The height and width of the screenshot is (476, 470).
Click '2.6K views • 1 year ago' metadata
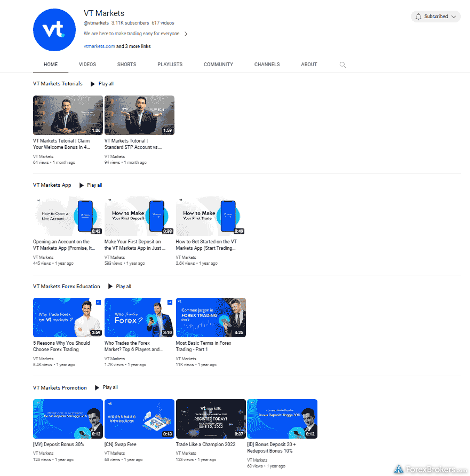(x=197, y=264)
